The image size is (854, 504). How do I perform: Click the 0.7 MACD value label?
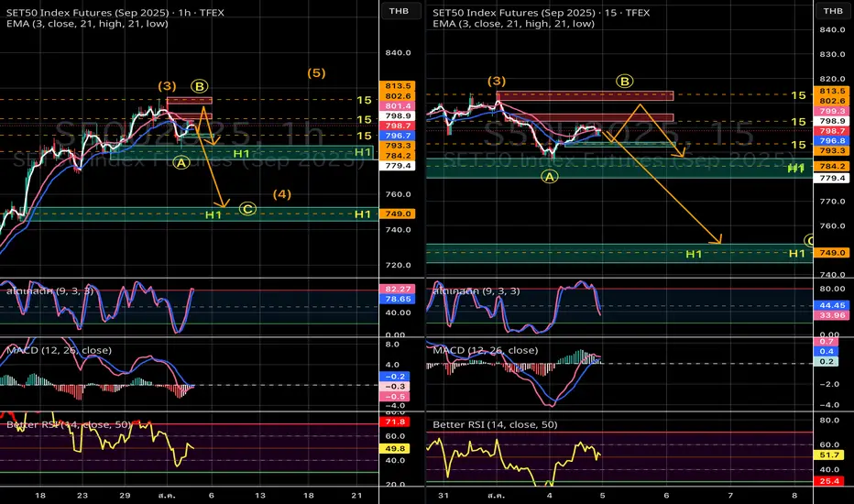click(826, 341)
